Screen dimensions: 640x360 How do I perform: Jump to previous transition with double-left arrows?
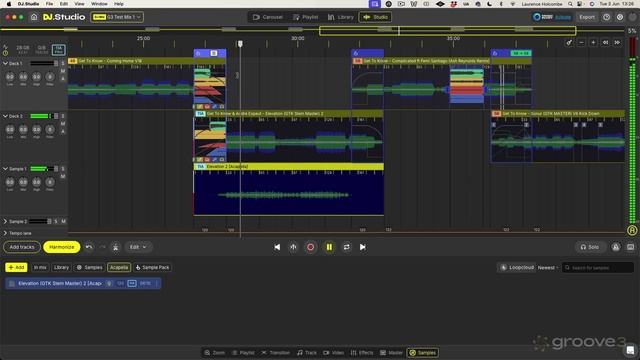605,42
